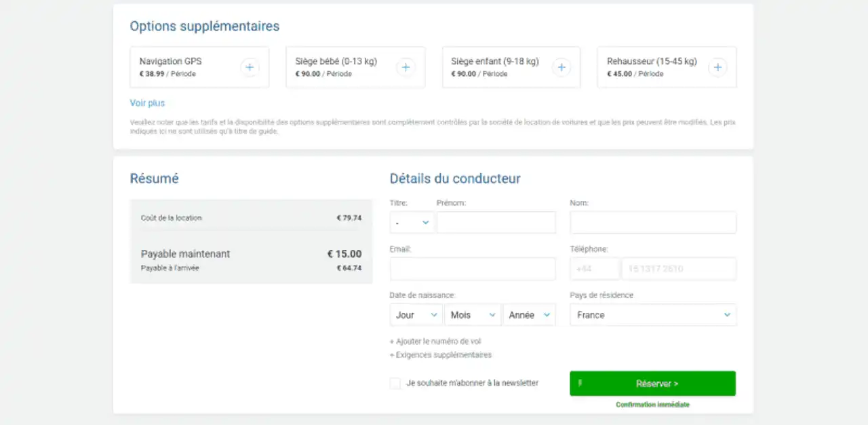Add Navigation GPS option with plus icon

click(x=250, y=67)
